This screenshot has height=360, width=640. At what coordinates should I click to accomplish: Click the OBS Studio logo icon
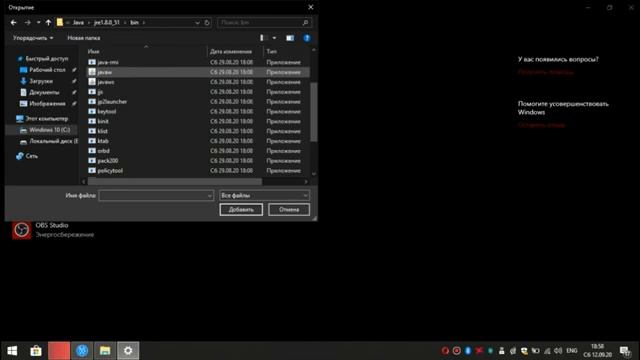(21, 230)
